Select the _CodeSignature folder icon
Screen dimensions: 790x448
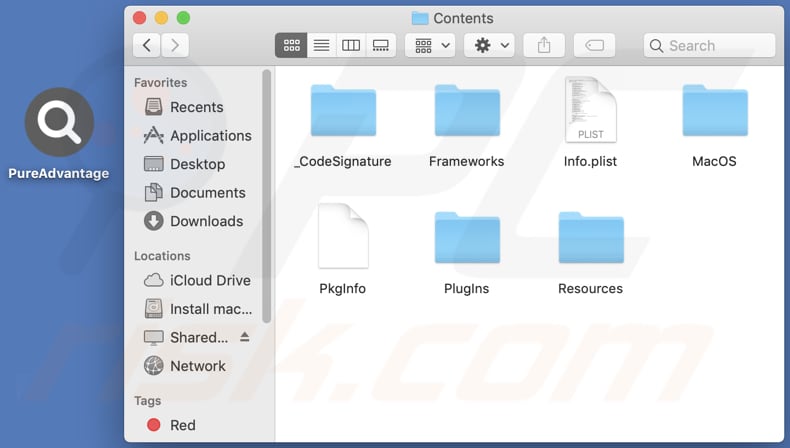tap(343, 110)
